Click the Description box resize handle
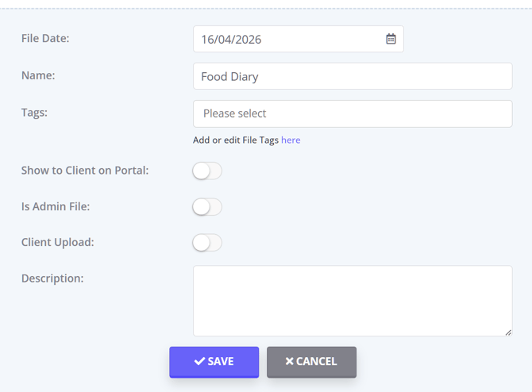 508,332
